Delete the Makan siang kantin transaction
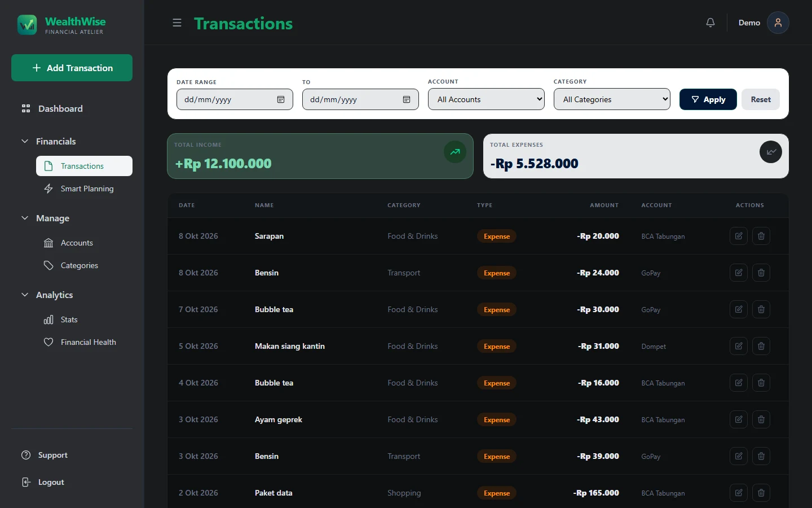Image resolution: width=812 pixels, height=508 pixels. 761,346
